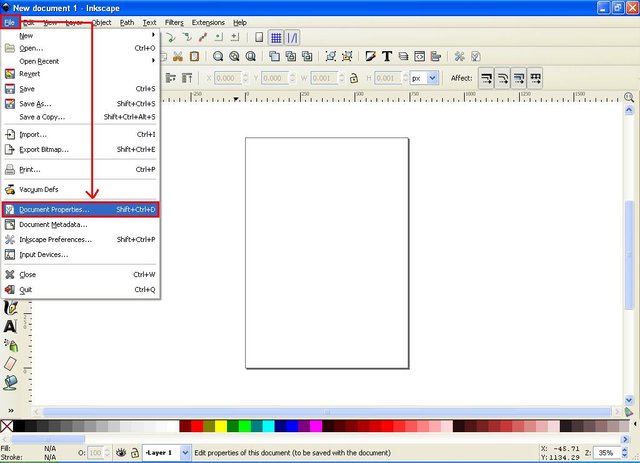Screen dimensions: 640x463
Task: Expand the New submenu arrow
Action: 153,35
